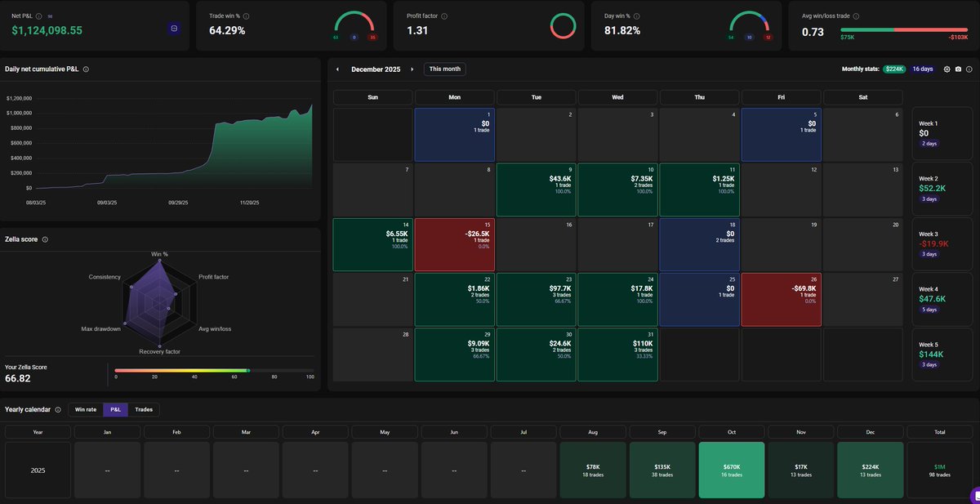Click the Profit factor info icon
Screen dimensions: 980x504
444,16
